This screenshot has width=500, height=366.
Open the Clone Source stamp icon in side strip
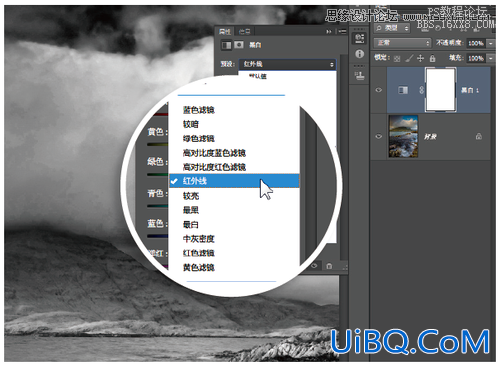[359, 76]
